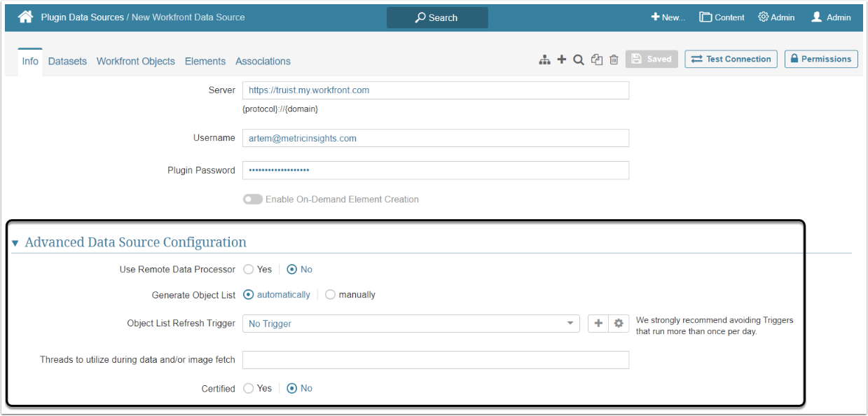Add a new Object List Refresh Trigger
Viewport: 868px width, 416px height.
pos(598,324)
